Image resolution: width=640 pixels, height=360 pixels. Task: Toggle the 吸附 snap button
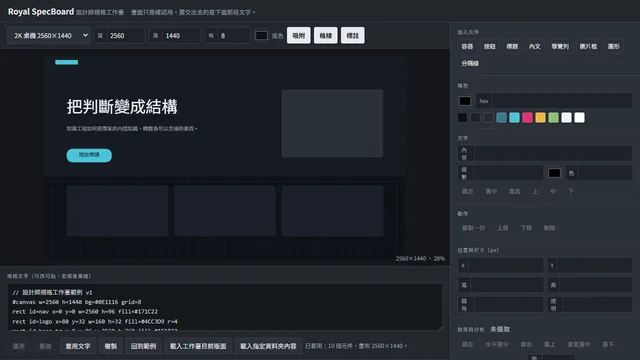(299, 36)
